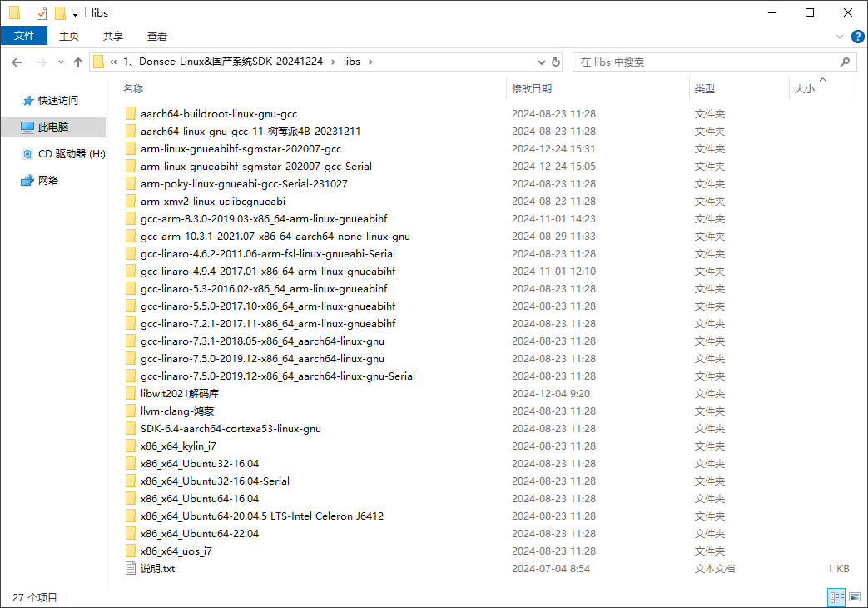Viewport: 868px width, 608px height.
Task: Expand the hidden path breadcrumb overflow chevron
Action: (113, 62)
